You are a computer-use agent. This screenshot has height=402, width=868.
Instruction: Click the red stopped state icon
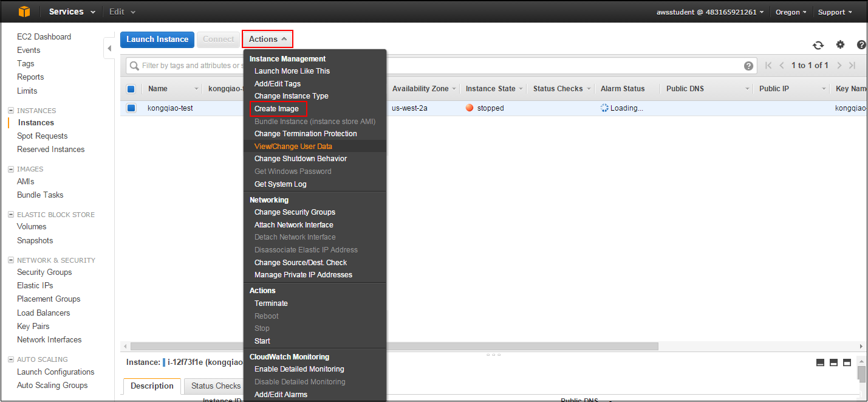pos(470,108)
